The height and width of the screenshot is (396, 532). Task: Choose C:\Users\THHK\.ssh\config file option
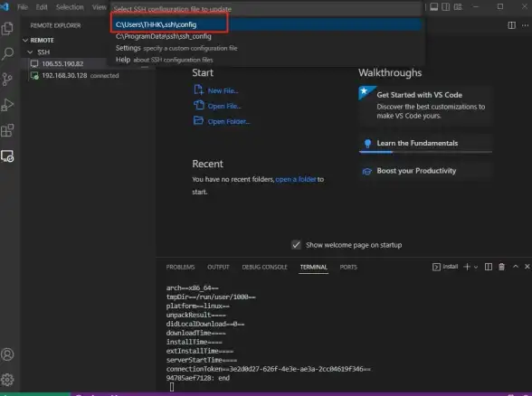266,24
